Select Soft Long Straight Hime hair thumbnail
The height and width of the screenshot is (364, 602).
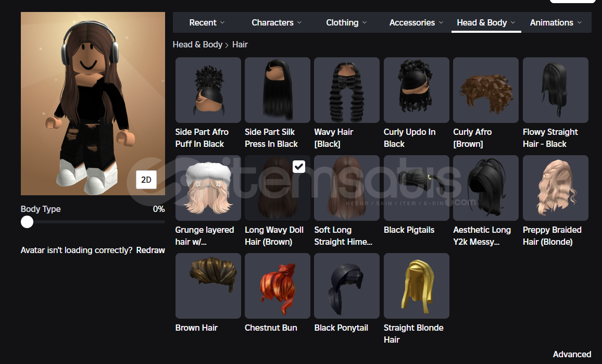347,188
